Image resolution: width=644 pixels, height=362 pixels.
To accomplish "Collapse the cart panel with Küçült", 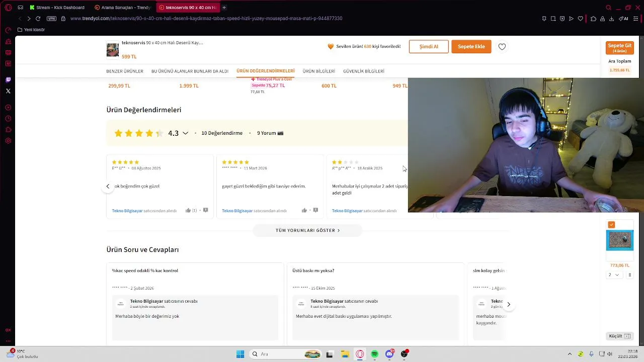I will (x=620, y=336).
